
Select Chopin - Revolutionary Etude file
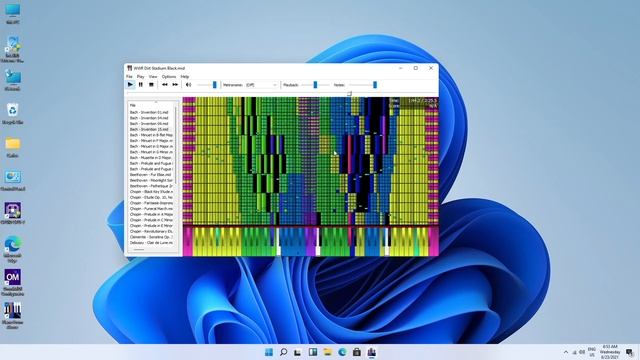151,231
